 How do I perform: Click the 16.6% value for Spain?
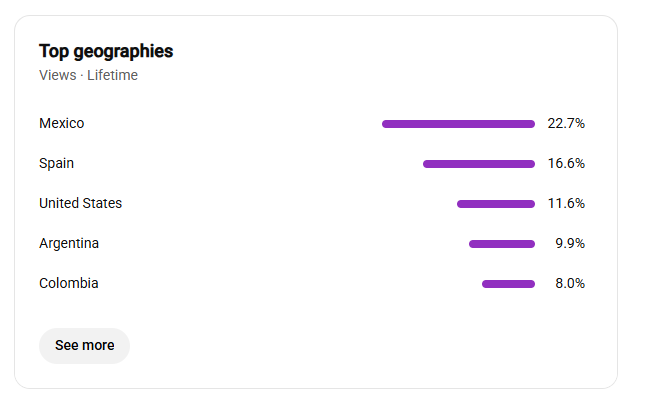point(566,163)
